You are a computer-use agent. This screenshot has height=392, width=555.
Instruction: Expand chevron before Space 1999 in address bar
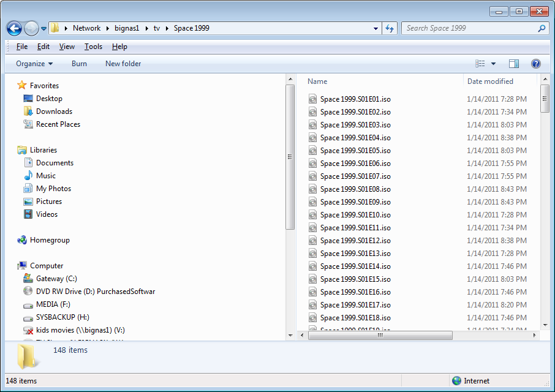(x=167, y=28)
